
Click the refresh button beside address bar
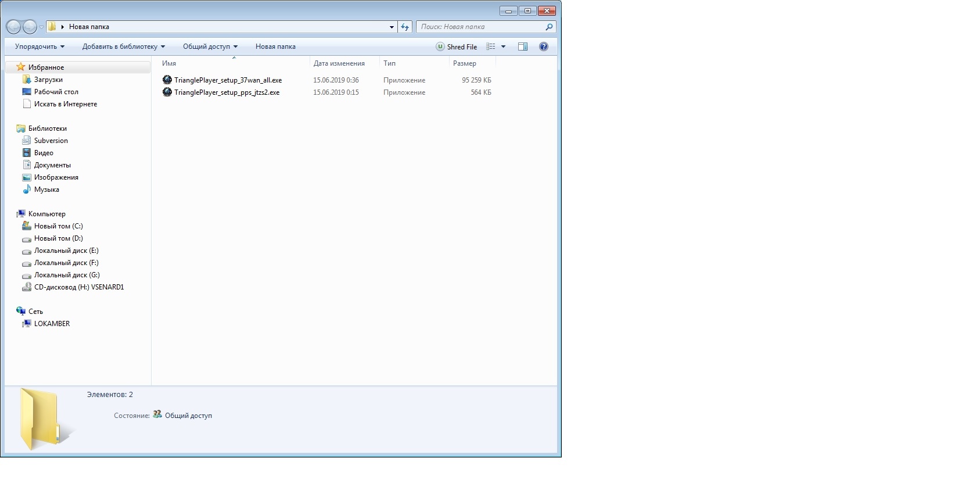(405, 27)
